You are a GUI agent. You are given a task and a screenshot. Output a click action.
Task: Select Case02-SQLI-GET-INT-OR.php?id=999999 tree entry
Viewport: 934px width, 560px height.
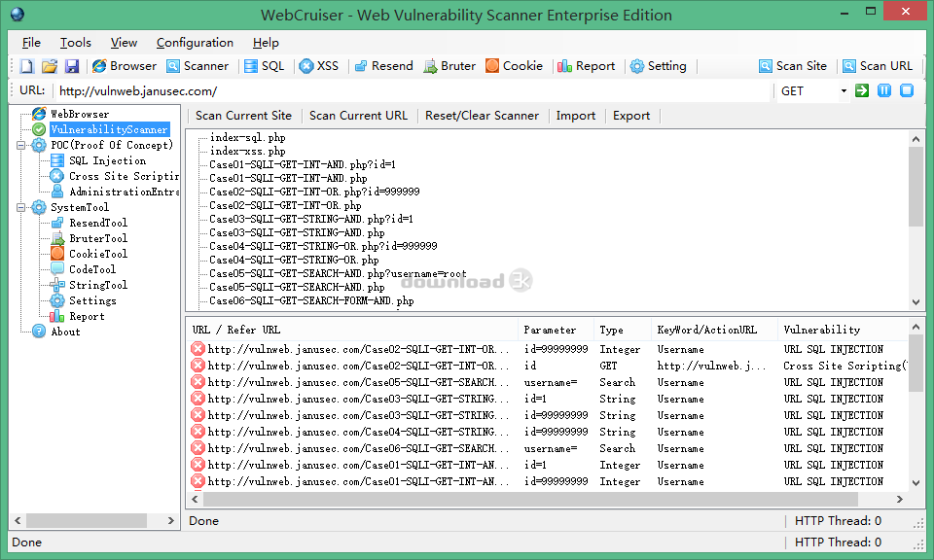(x=314, y=192)
